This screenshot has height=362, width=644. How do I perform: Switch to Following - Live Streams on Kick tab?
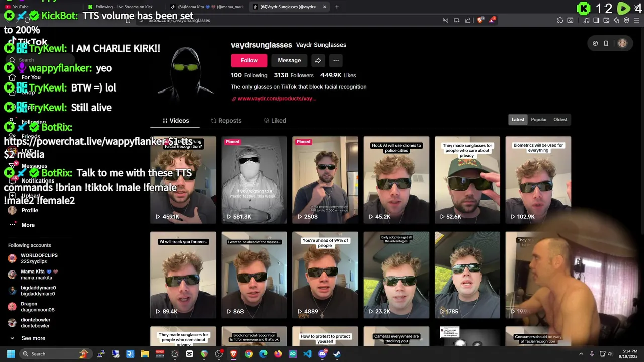[123, 7]
